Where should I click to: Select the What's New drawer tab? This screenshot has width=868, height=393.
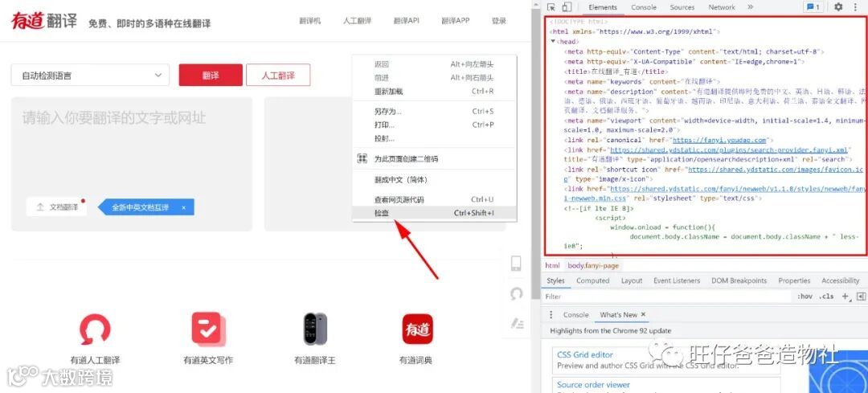[618, 314]
